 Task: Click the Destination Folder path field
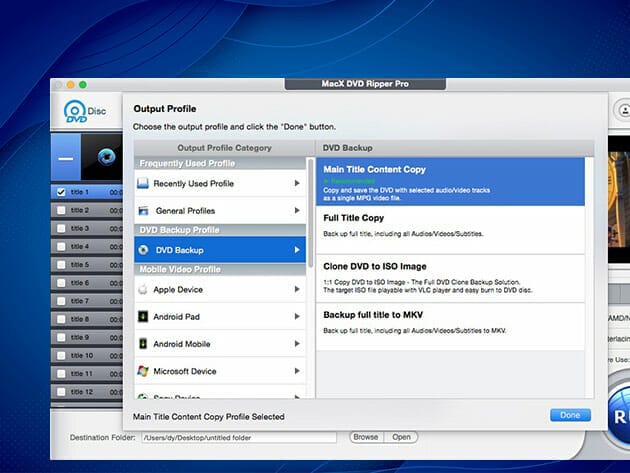coord(239,438)
